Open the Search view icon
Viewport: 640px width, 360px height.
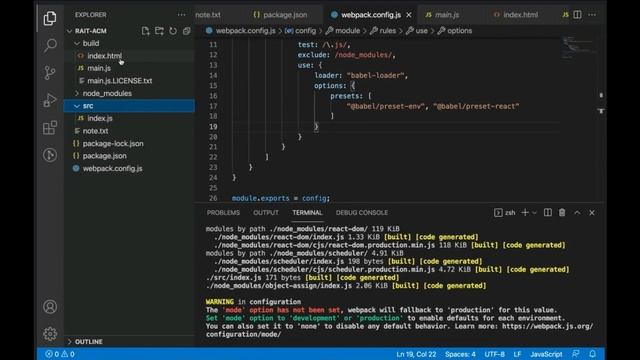[x=50, y=45]
